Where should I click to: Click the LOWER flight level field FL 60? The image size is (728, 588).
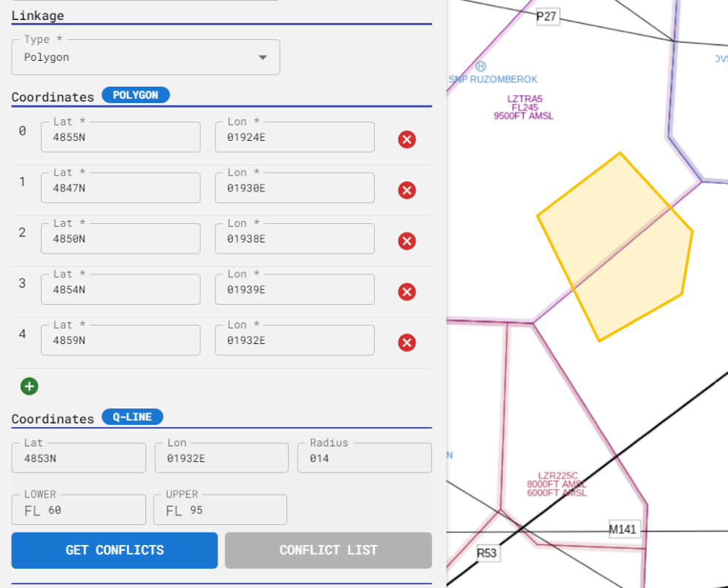click(78, 509)
